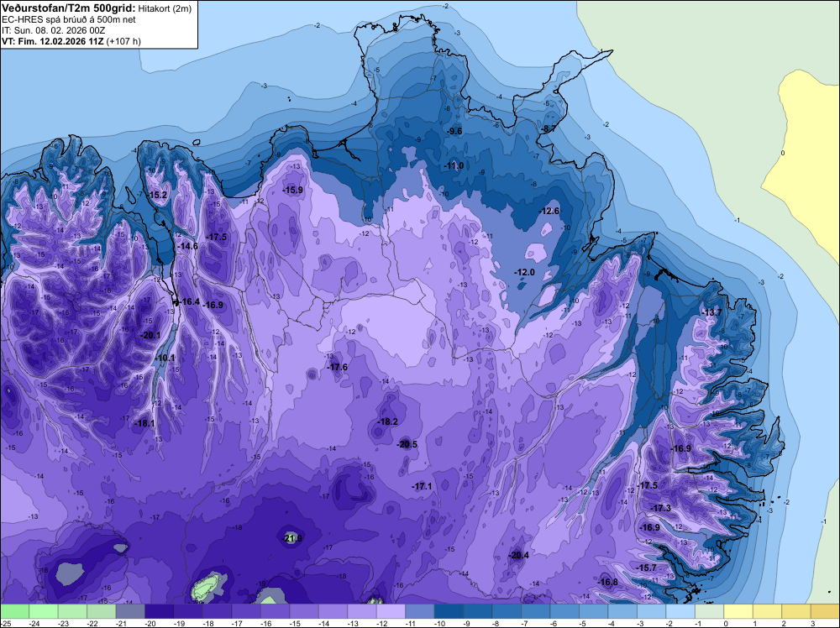Select the -14.6 temperature label
Viewport: 840px width, 628px height.
(x=187, y=246)
